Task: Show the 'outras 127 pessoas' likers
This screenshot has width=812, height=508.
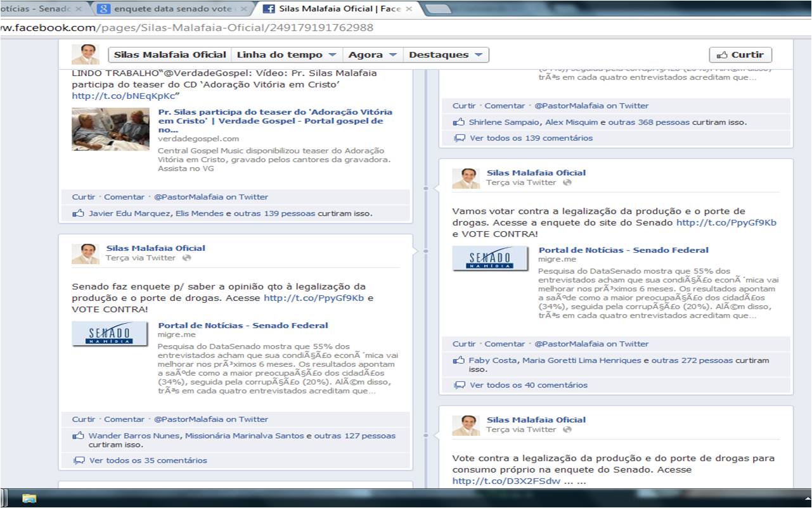Action: [x=355, y=436]
